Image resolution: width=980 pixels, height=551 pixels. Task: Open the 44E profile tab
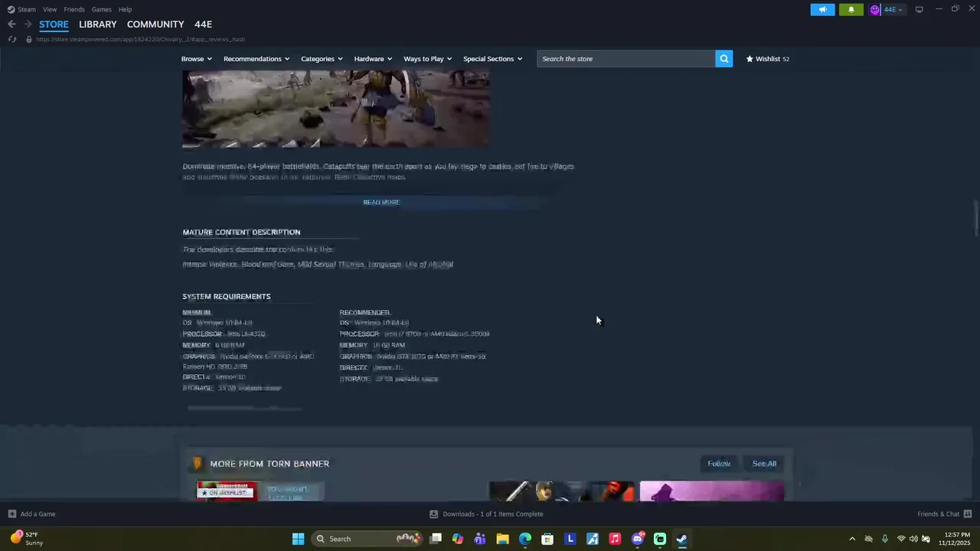tap(203, 24)
